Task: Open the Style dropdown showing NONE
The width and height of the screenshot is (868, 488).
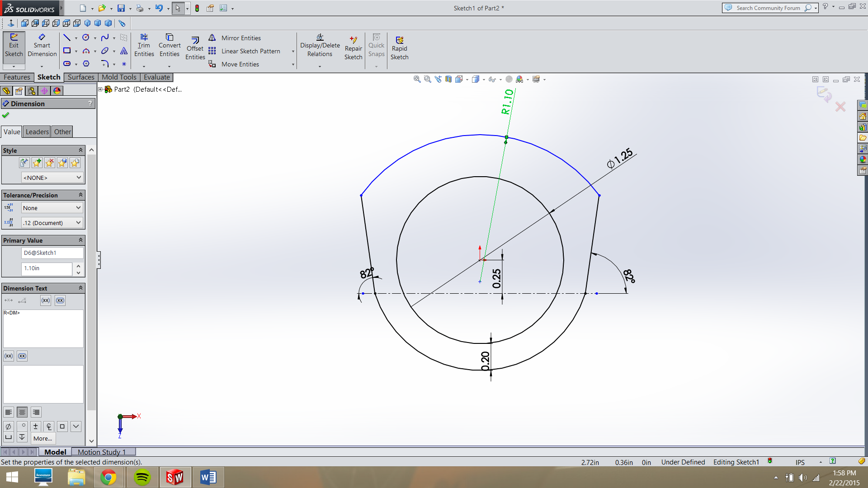Action: (x=52, y=177)
